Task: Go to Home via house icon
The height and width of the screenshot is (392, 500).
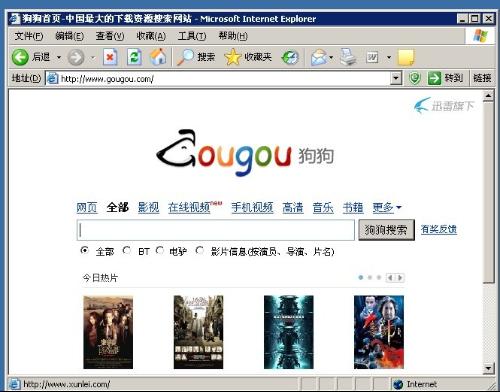Action: point(158,57)
